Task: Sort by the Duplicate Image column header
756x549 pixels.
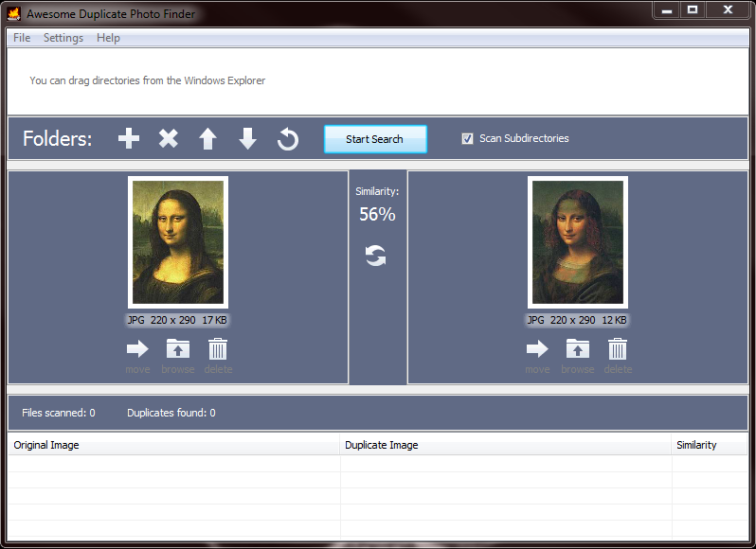Action: coord(506,445)
